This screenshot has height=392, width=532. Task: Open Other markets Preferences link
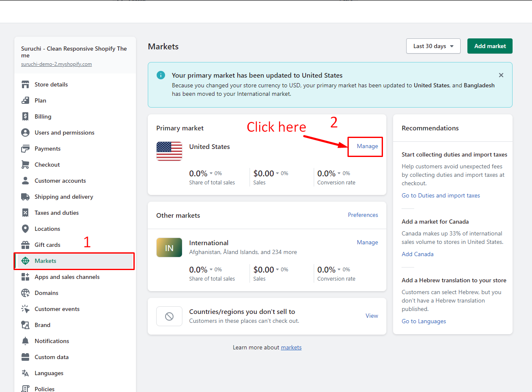pyautogui.click(x=363, y=215)
